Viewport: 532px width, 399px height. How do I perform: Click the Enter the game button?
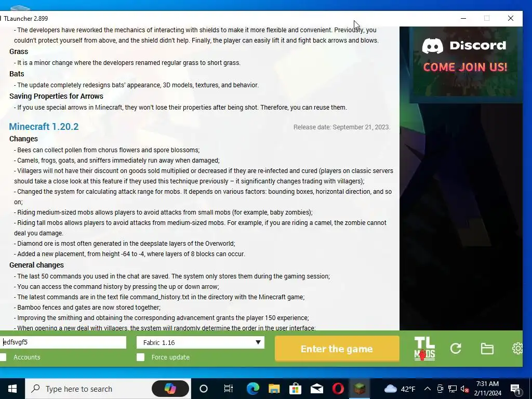(x=337, y=349)
